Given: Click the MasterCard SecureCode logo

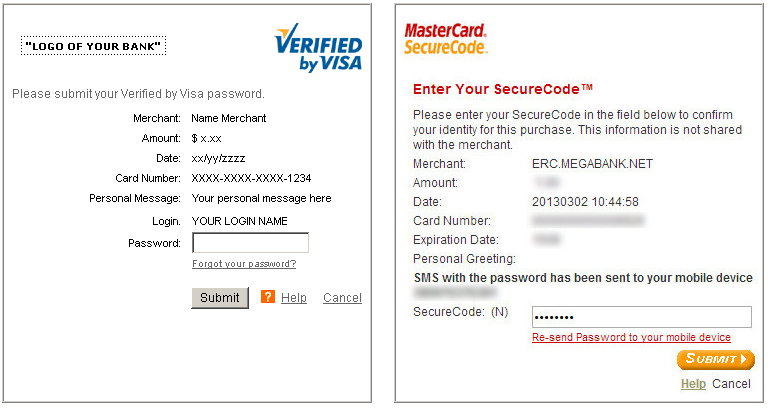Looking at the screenshot, I should [x=446, y=39].
